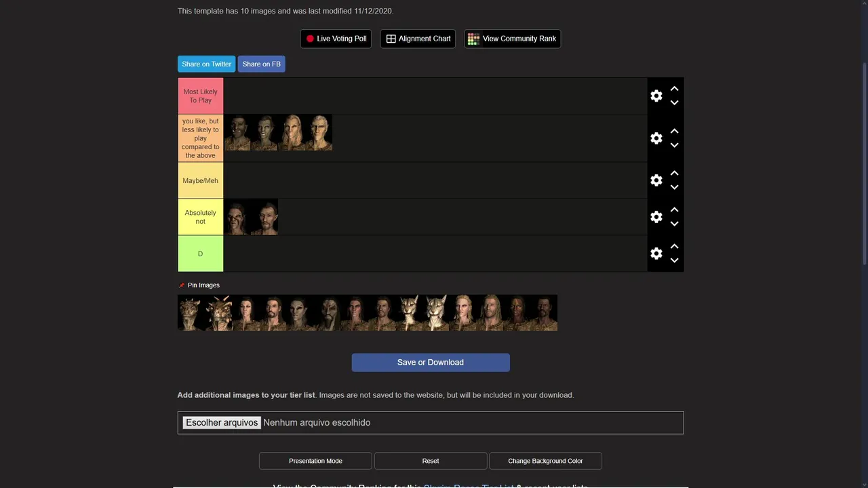
Task: Click Change Background Color
Action: coord(545,461)
